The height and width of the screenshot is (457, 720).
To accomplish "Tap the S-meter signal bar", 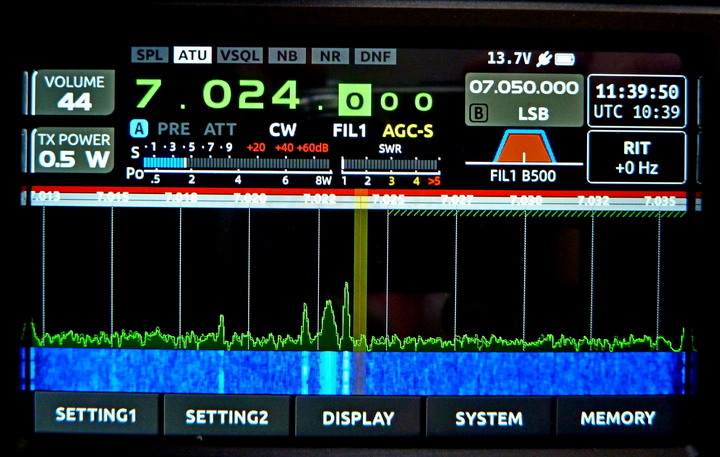I will (x=236, y=163).
